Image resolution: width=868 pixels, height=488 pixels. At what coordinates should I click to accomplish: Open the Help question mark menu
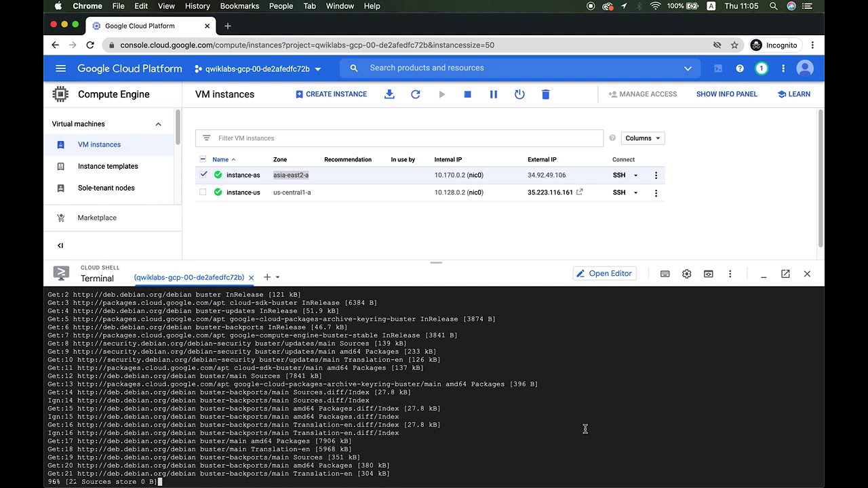click(x=740, y=68)
